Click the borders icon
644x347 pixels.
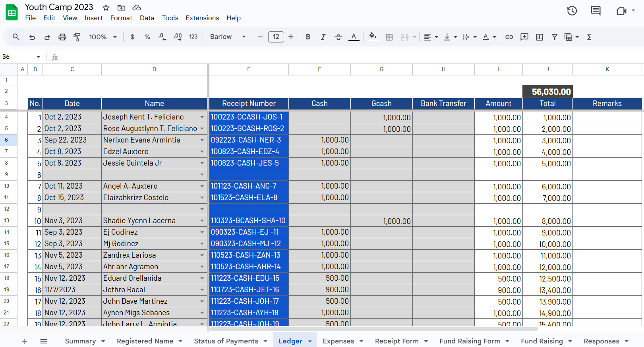point(389,37)
